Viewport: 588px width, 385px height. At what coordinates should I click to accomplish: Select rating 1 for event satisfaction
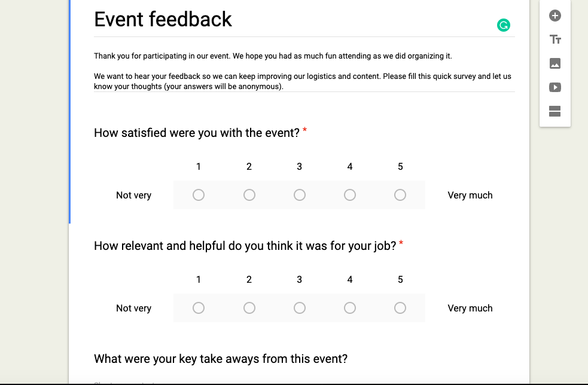(199, 195)
